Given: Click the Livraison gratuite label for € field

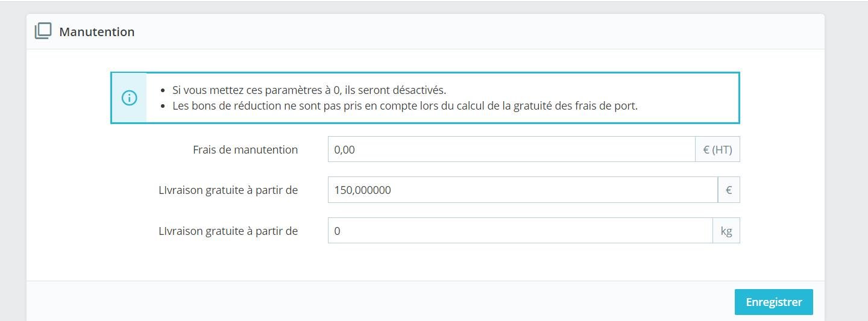Looking at the screenshot, I should [228, 190].
